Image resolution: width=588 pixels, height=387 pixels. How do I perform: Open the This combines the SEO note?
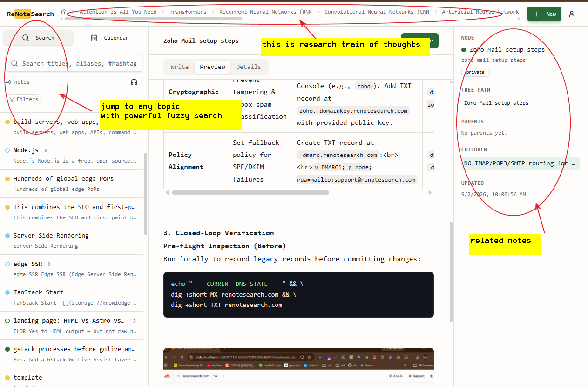coord(72,212)
